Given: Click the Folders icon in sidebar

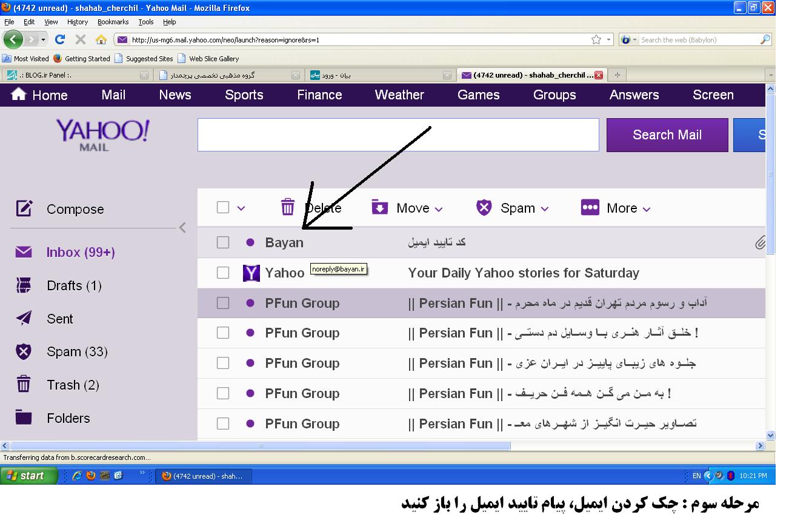Looking at the screenshot, I should 24,417.
